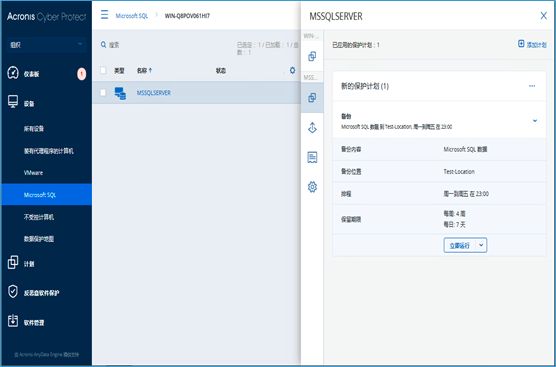Click the activities list icon in panel strip

click(312, 157)
